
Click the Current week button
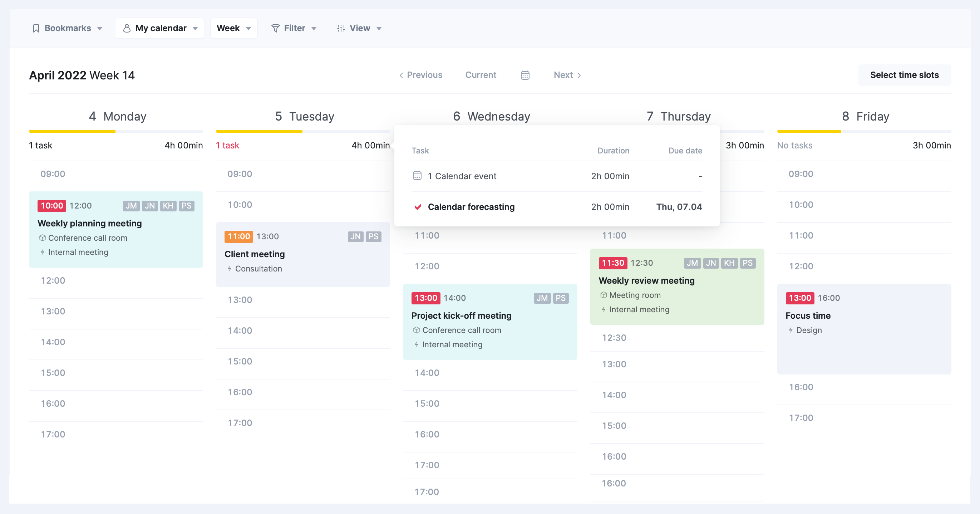tap(480, 74)
